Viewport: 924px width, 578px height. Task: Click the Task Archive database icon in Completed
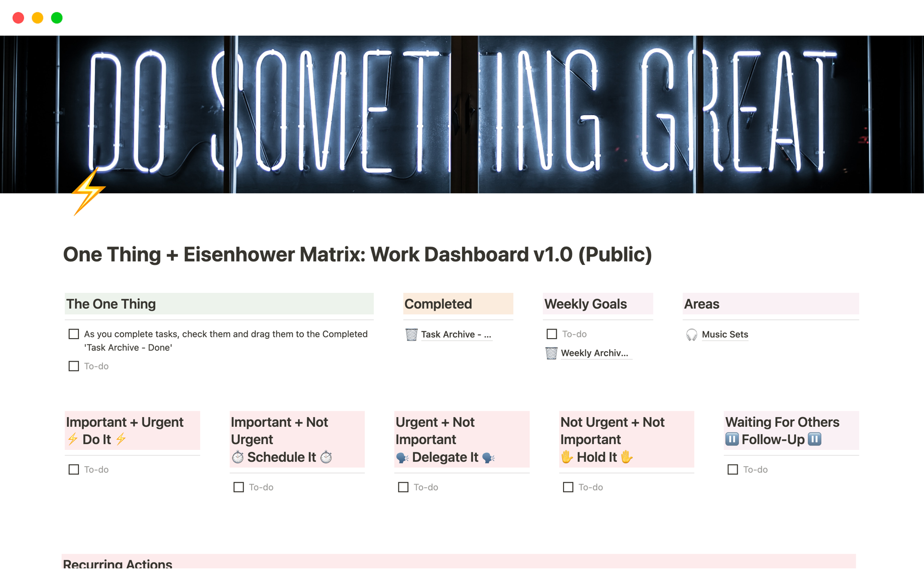[x=412, y=334]
